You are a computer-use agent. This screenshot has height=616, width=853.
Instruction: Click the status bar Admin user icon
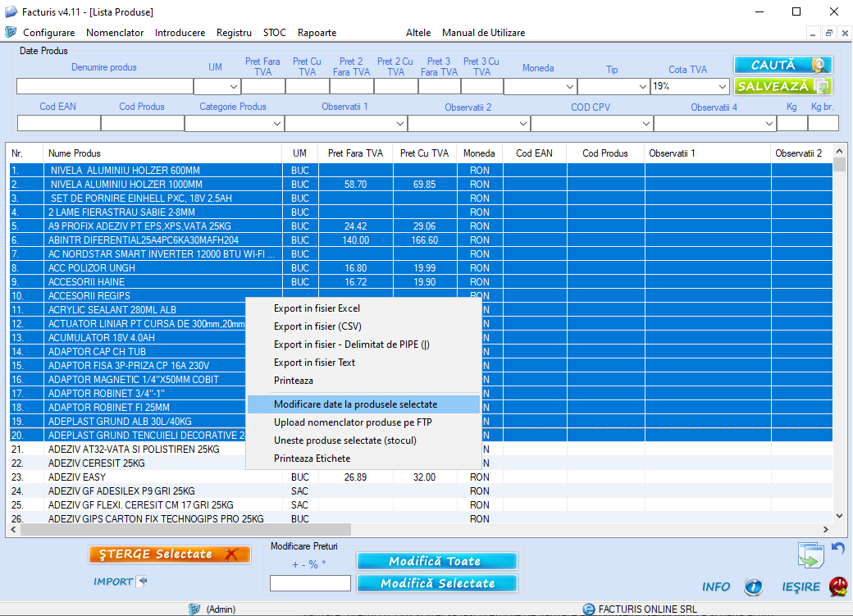point(194,609)
